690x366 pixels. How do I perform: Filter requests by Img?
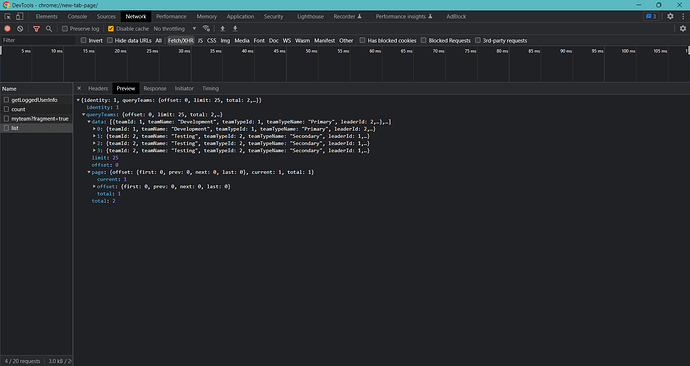(x=225, y=40)
